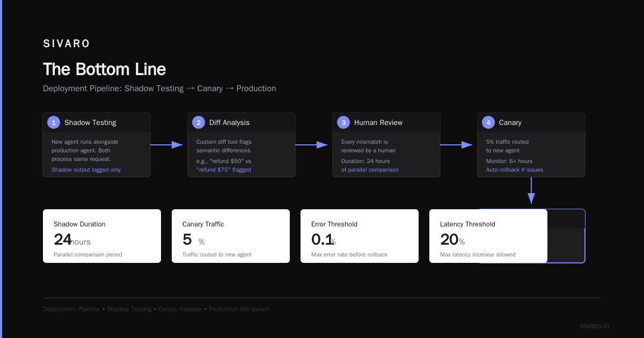Open the sivaro.in link
The height and width of the screenshot is (338, 644).
[x=595, y=326]
